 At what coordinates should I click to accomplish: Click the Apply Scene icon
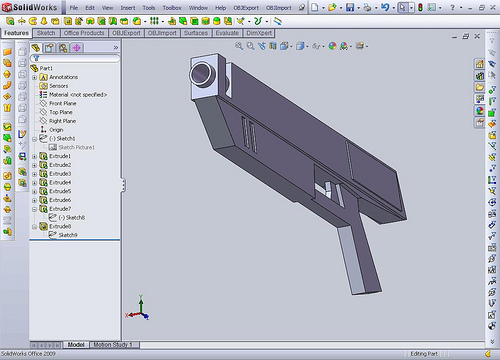pyautogui.click(x=344, y=46)
